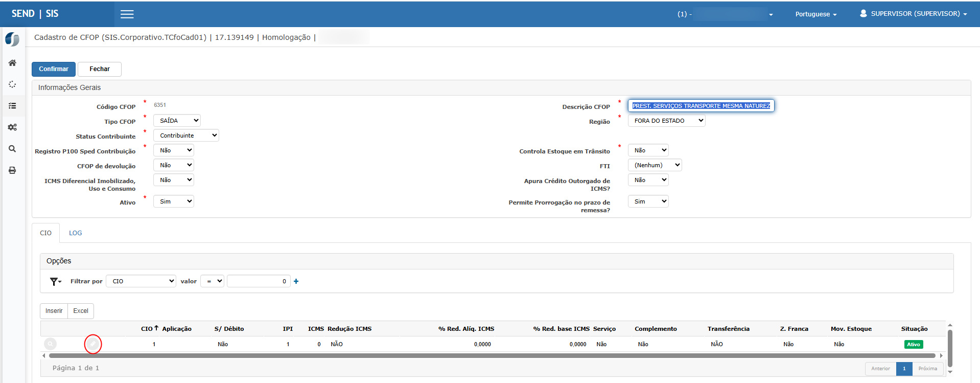Click the supervisor user avatar icon
The image size is (980, 383).
[x=863, y=13]
